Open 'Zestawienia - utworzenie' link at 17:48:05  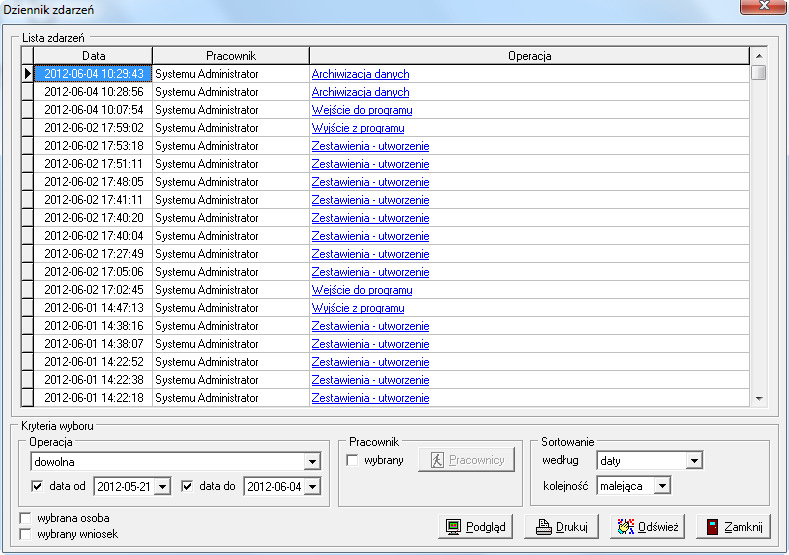[370, 182]
